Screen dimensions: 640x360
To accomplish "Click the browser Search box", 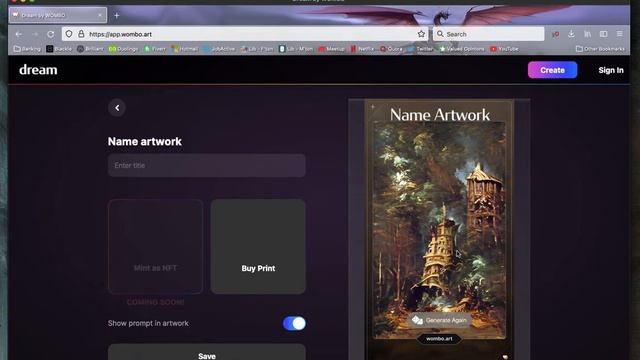I will click(x=489, y=34).
